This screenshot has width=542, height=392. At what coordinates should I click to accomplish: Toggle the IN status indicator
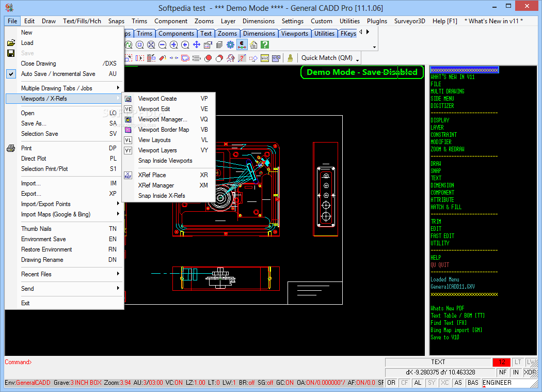[516, 372]
